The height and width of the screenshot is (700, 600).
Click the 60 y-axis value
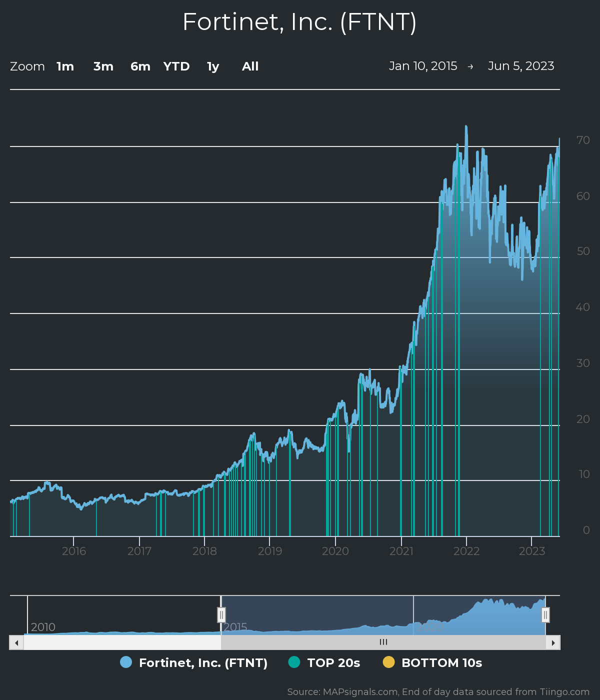coord(583,196)
